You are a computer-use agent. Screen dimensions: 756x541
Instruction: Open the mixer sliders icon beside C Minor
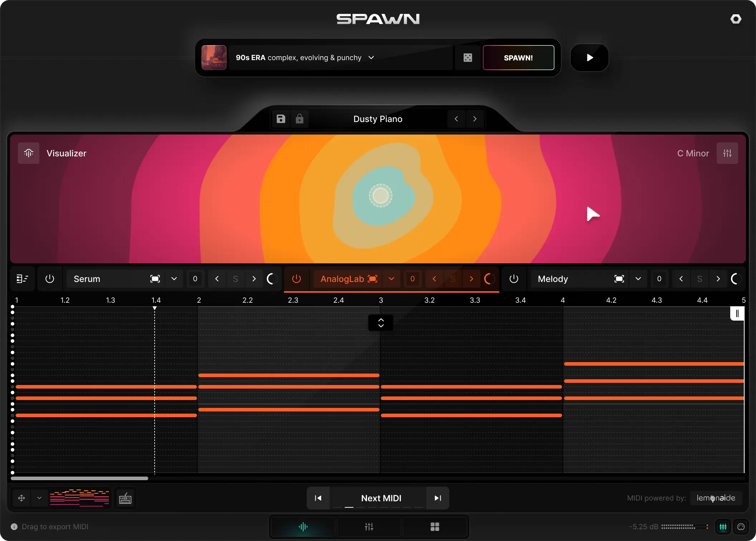[727, 153]
